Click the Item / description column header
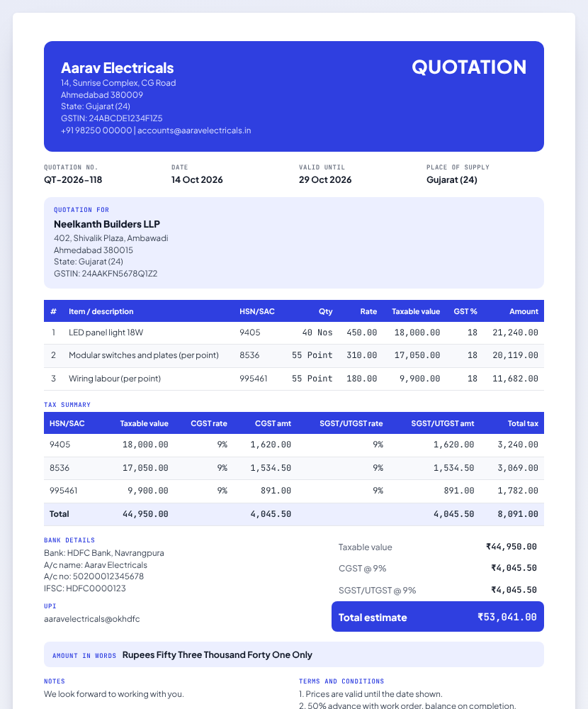 (101, 311)
